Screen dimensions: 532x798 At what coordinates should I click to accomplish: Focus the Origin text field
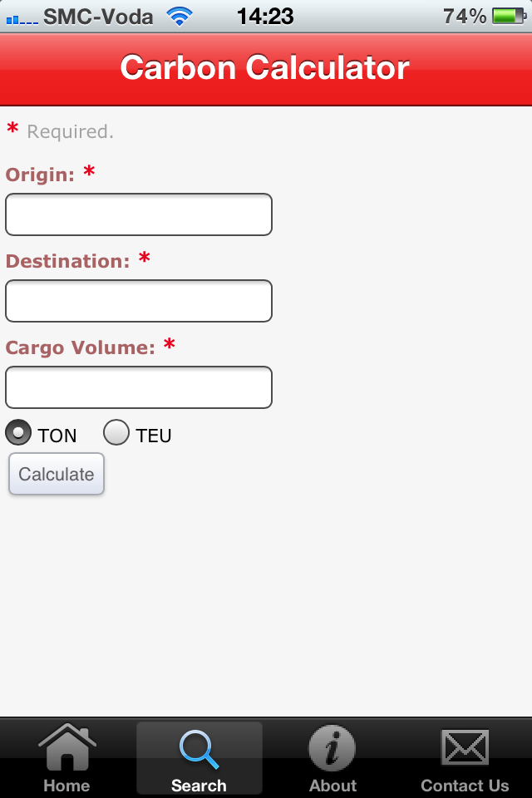coord(139,214)
